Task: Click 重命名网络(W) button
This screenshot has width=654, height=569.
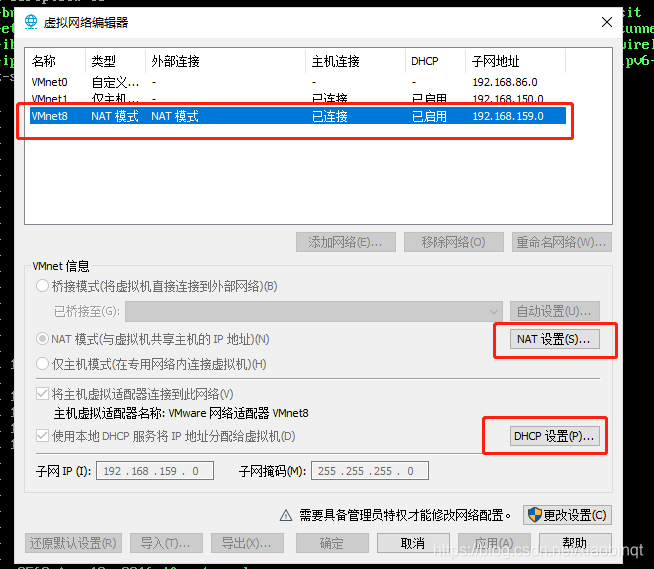Action: click(x=562, y=242)
